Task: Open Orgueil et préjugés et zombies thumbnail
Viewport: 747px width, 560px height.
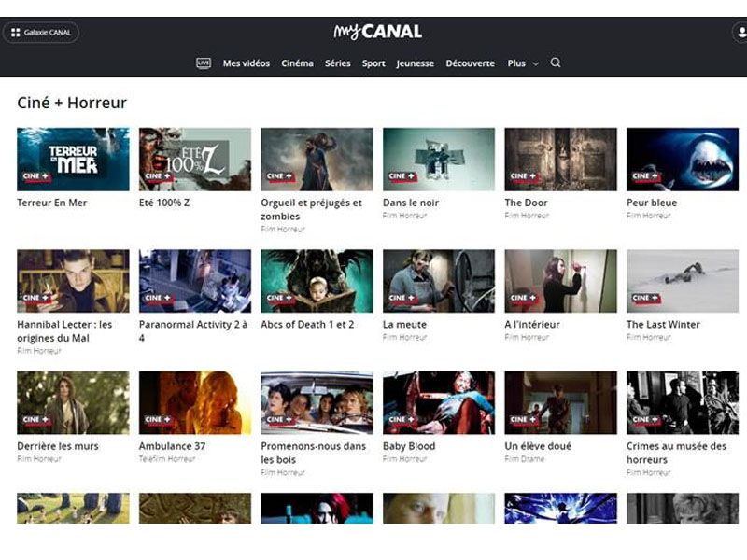Action: click(317, 159)
